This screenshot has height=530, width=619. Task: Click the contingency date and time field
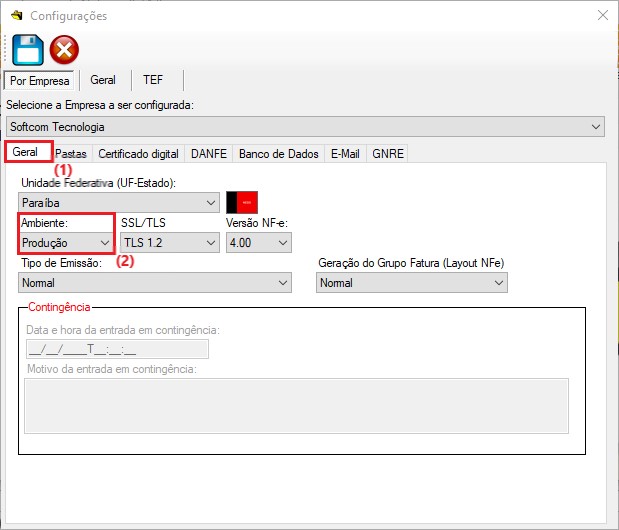point(116,349)
